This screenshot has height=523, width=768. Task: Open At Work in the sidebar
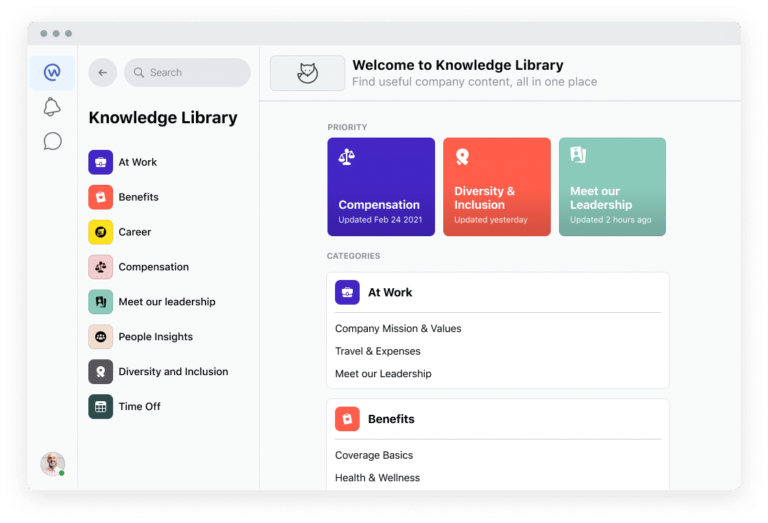pyautogui.click(x=137, y=162)
